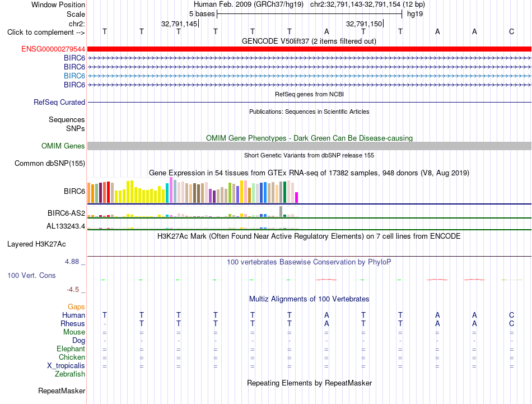The height and width of the screenshot is (404, 532).
Task: Click '100 vertebrates Basewise Conservation by PhyloP'
Action: coord(309,262)
